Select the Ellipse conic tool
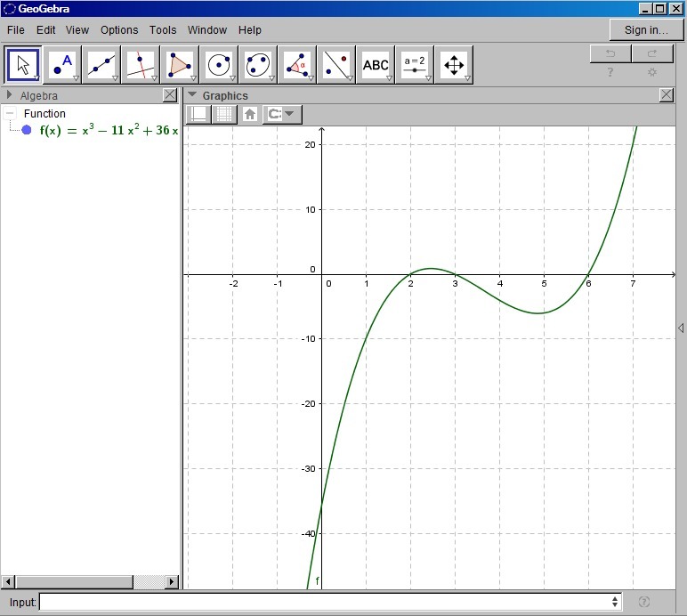The image size is (687, 616). pos(258,65)
